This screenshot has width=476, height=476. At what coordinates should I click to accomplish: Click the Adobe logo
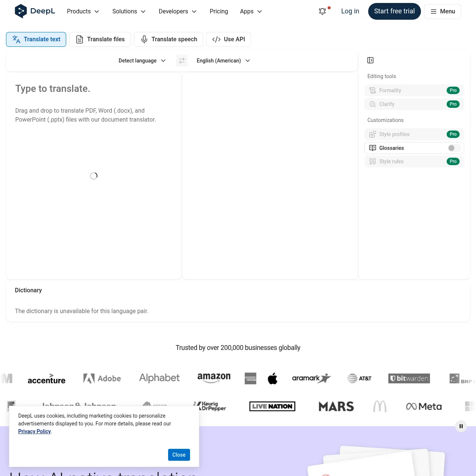[x=102, y=378]
